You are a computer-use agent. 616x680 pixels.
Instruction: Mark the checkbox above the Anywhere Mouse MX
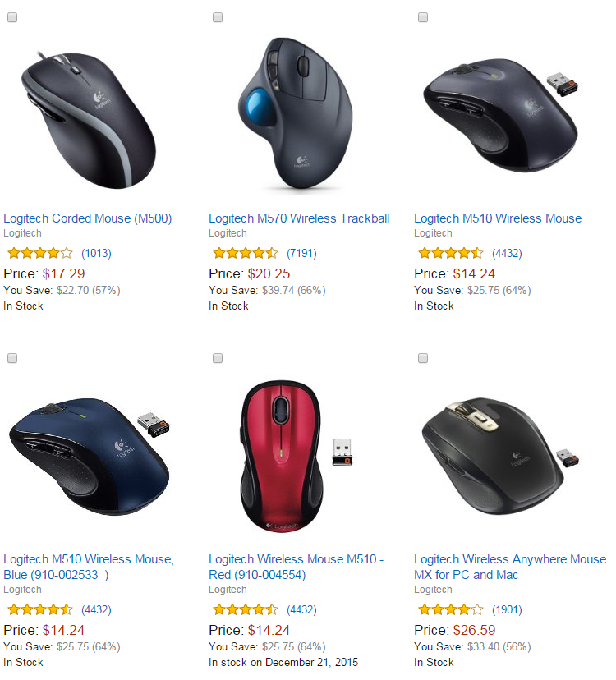pyautogui.click(x=422, y=358)
